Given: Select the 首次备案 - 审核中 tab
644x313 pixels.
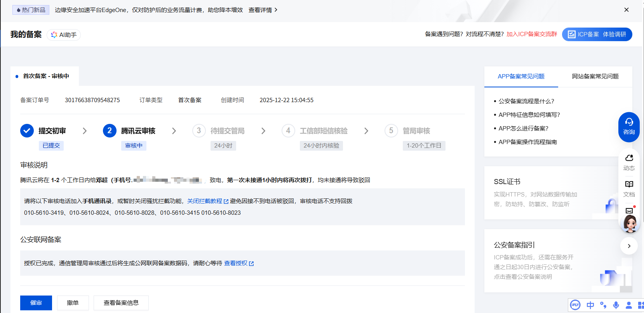Looking at the screenshot, I should [x=44, y=76].
